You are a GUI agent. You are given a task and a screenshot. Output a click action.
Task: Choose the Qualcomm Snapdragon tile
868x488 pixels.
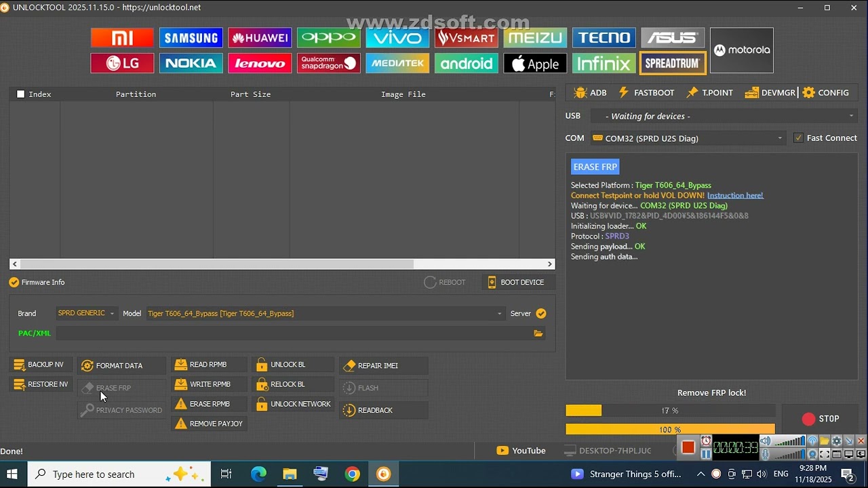pyautogui.click(x=329, y=63)
